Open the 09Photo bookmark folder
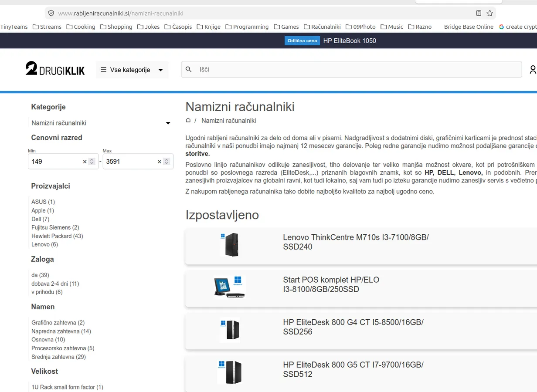The height and width of the screenshot is (392, 537). coord(360,27)
